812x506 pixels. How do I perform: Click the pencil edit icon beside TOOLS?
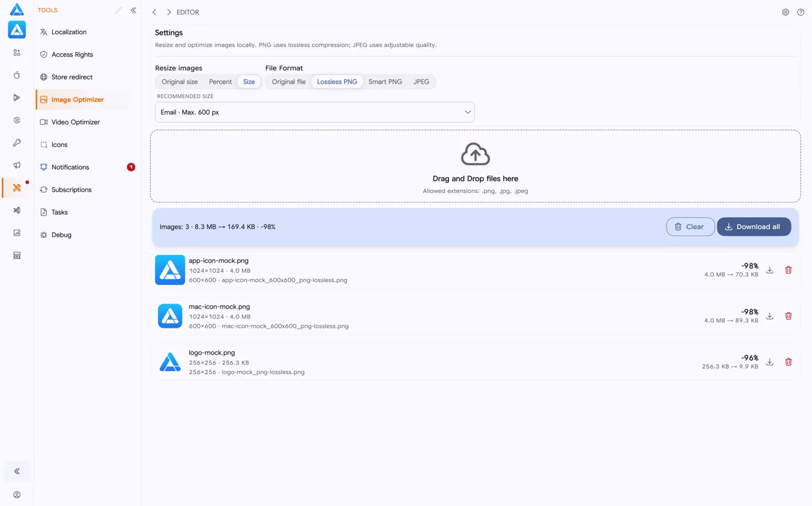[118, 10]
